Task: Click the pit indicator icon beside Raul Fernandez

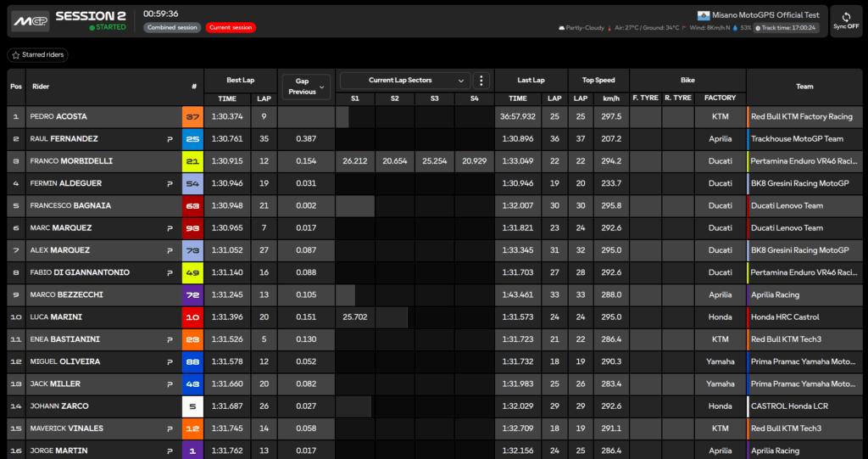Action: 170,139
